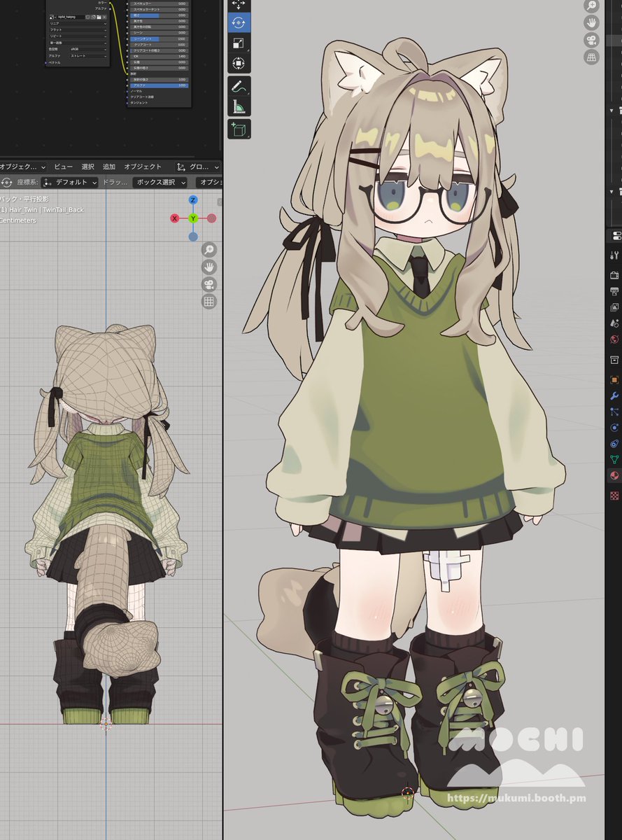The height and width of the screenshot is (840, 622).
Task: Adjust the IOR value field in BSDF node
Action: (159, 56)
